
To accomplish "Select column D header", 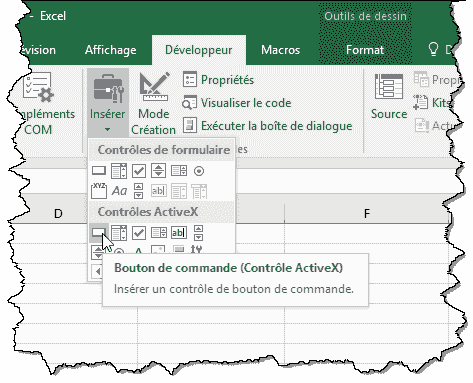I will click(x=58, y=213).
